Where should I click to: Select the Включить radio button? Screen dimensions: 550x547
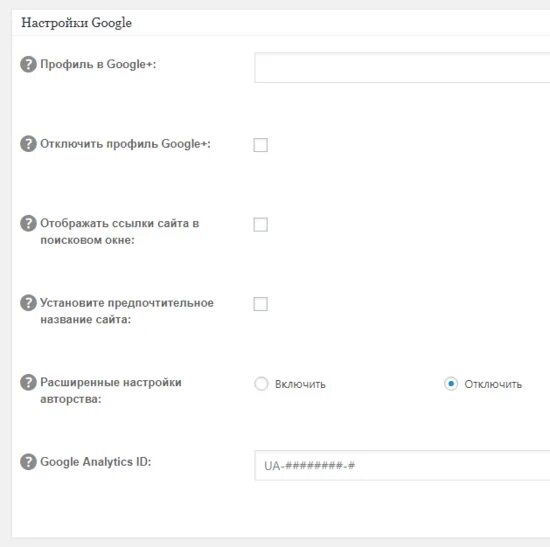coord(261,384)
